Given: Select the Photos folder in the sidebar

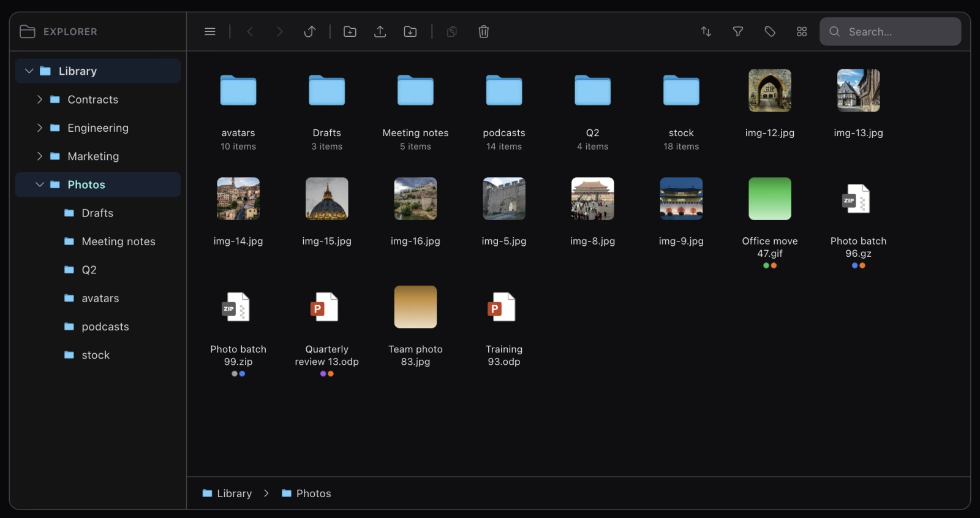Looking at the screenshot, I should [x=98, y=185].
